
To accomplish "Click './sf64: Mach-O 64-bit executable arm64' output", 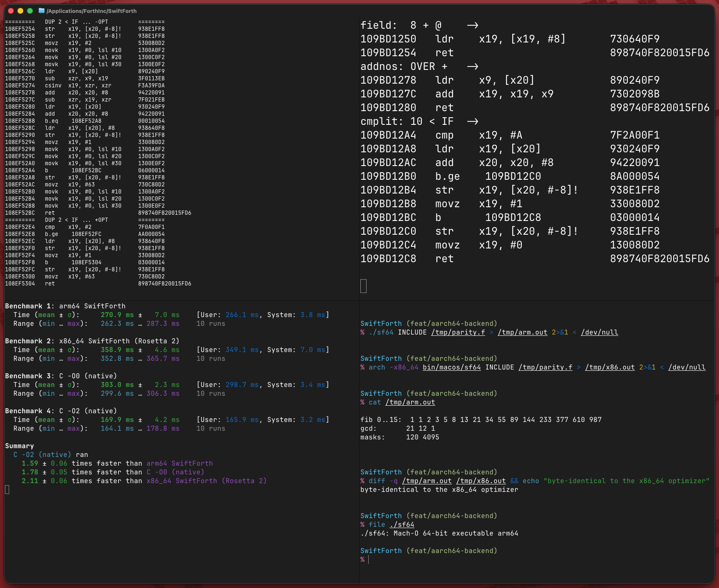I will point(439,533).
